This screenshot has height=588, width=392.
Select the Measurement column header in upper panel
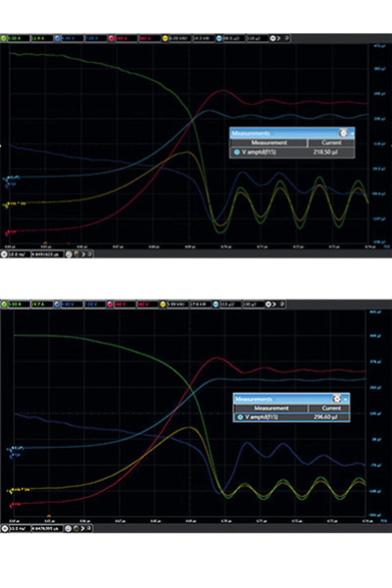coord(269,143)
